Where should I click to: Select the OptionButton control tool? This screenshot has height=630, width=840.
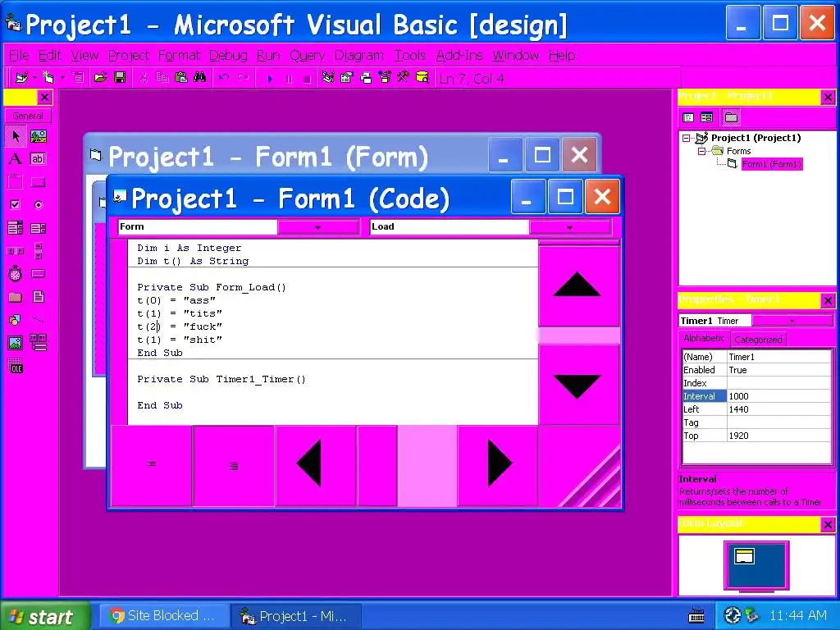38,204
